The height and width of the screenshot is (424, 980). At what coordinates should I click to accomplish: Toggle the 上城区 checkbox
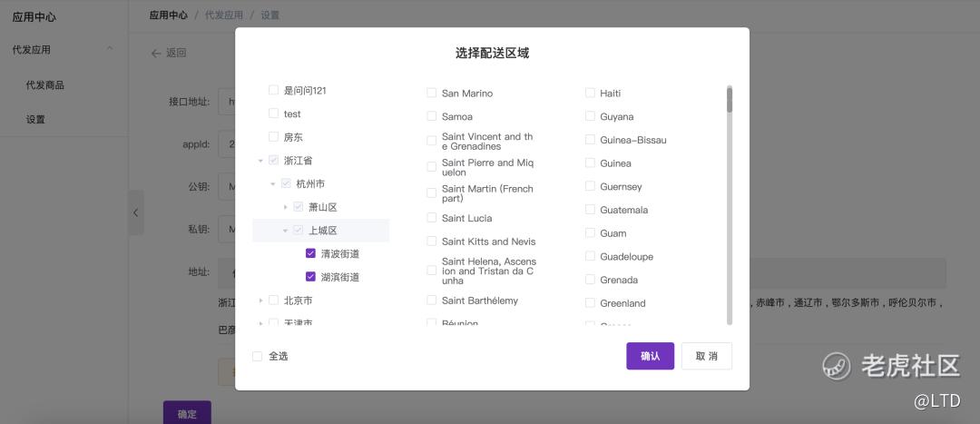pos(299,230)
